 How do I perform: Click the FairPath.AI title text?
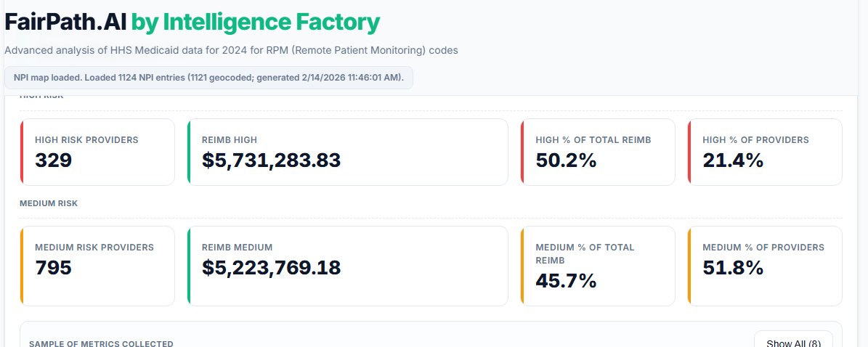click(65, 22)
